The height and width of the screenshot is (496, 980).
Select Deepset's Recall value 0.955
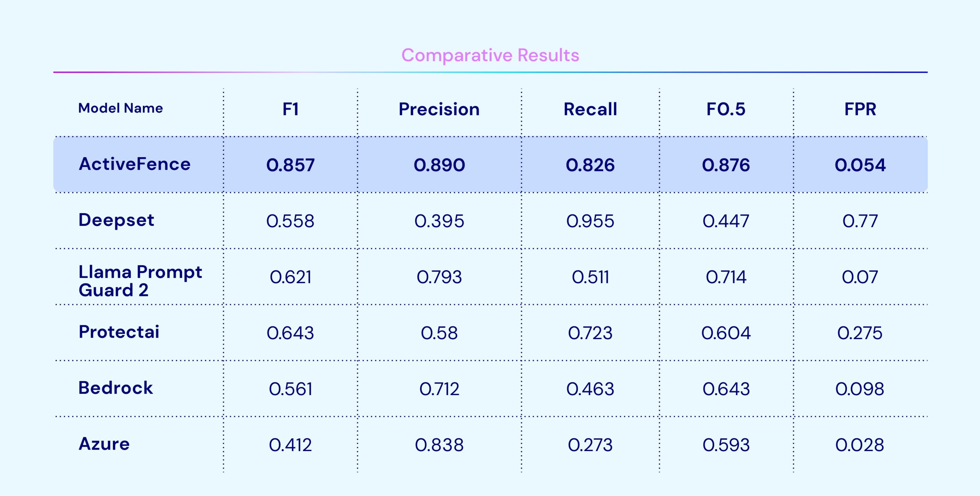(590, 221)
